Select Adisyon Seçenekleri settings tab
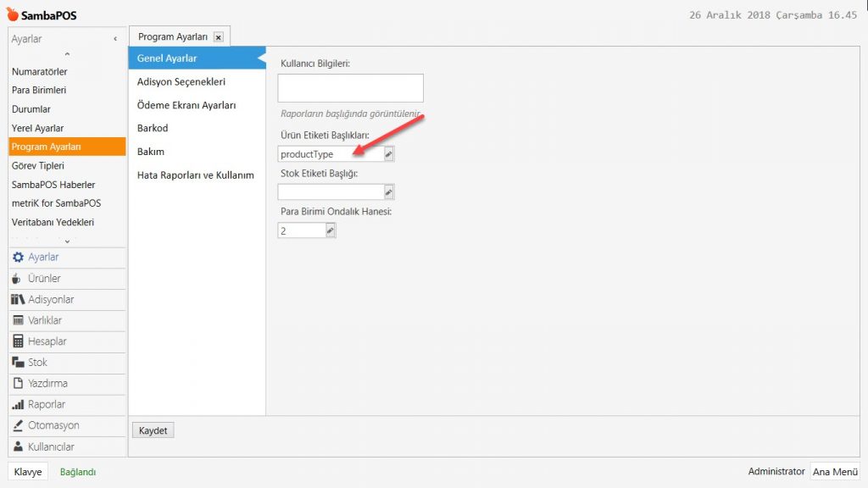 click(x=181, y=82)
